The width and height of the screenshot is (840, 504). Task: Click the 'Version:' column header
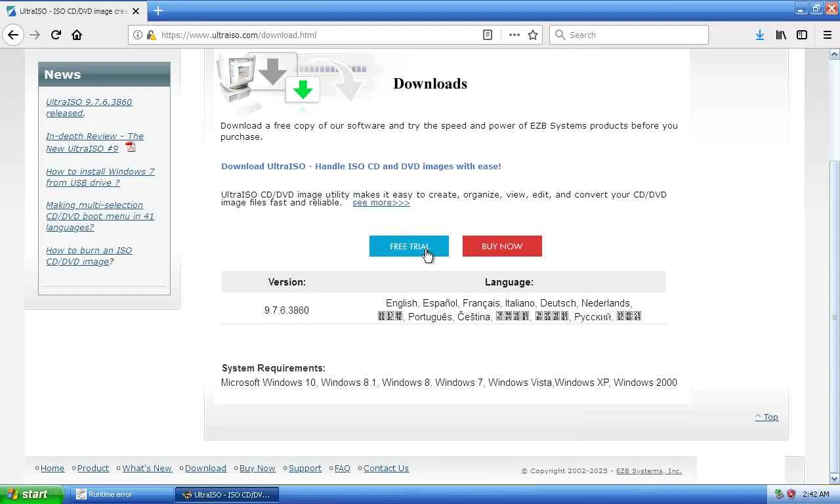(x=287, y=282)
